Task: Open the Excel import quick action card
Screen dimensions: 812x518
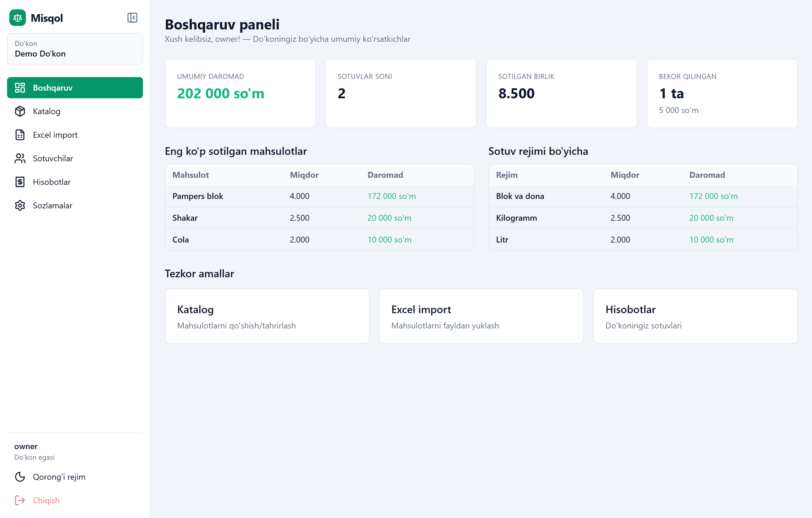Action: coord(481,316)
